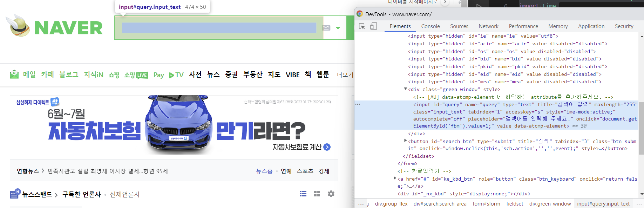Click the 자동차보험료 계산 arrow icon

pos(327,147)
